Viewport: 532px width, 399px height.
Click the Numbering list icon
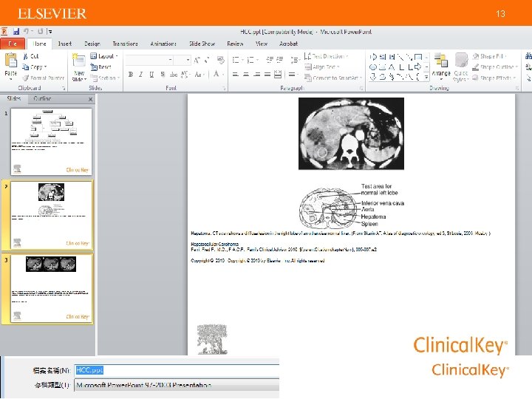250,60
